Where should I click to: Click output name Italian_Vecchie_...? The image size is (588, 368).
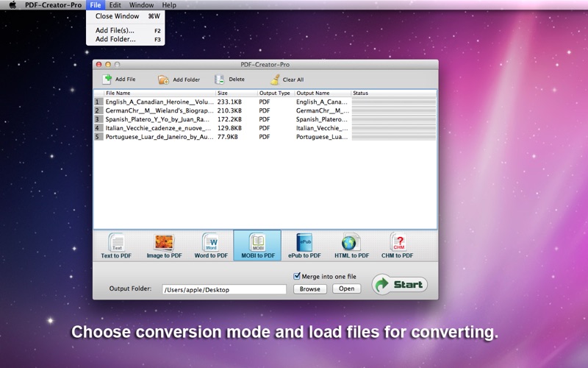(x=322, y=127)
